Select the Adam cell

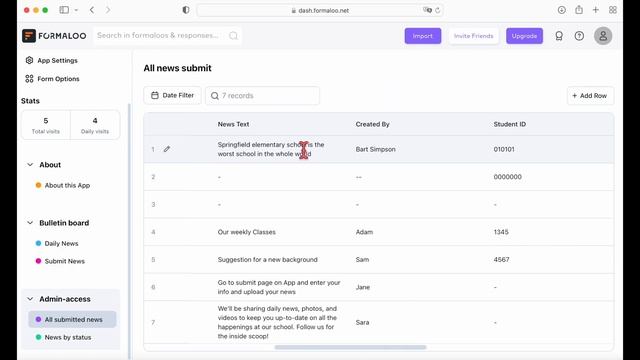tap(364, 232)
